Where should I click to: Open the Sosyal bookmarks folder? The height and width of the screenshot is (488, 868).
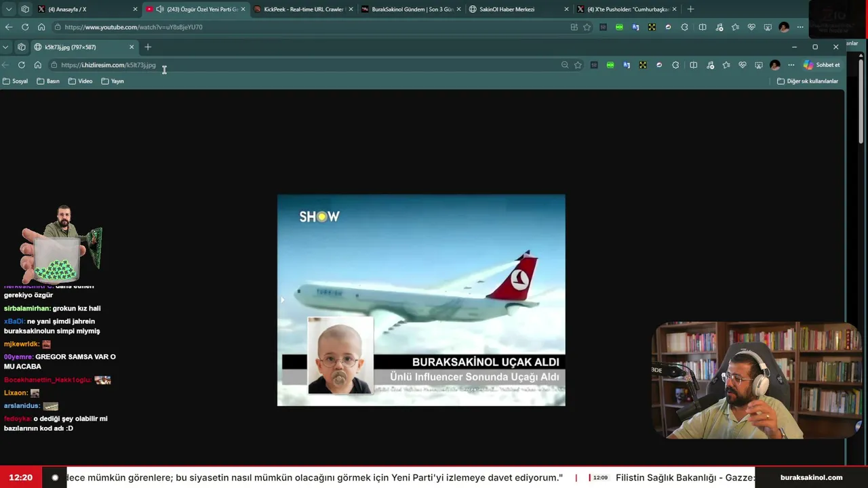pos(15,81)
